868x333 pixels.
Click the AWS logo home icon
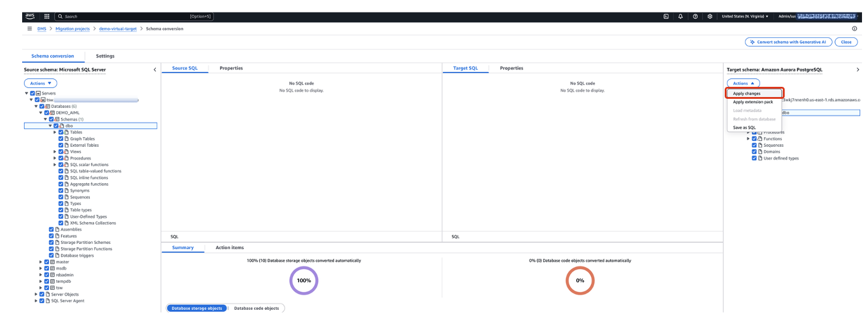30,16
